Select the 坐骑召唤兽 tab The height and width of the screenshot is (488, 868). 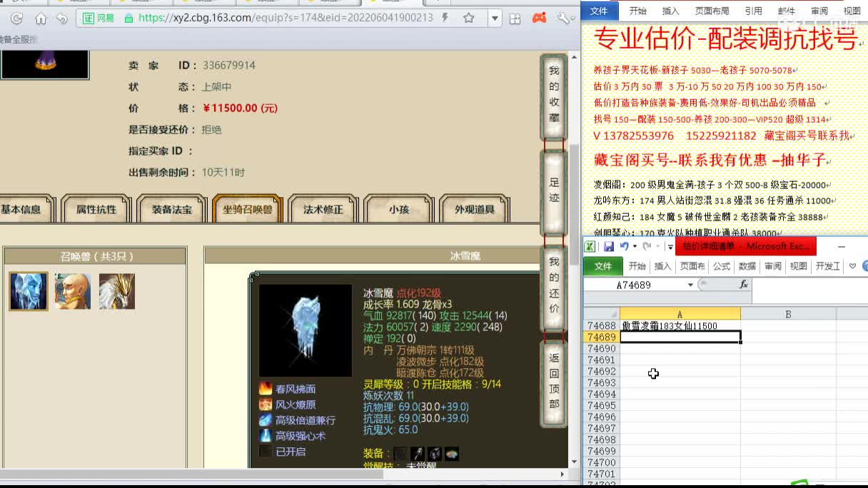(x=248, y=209)
